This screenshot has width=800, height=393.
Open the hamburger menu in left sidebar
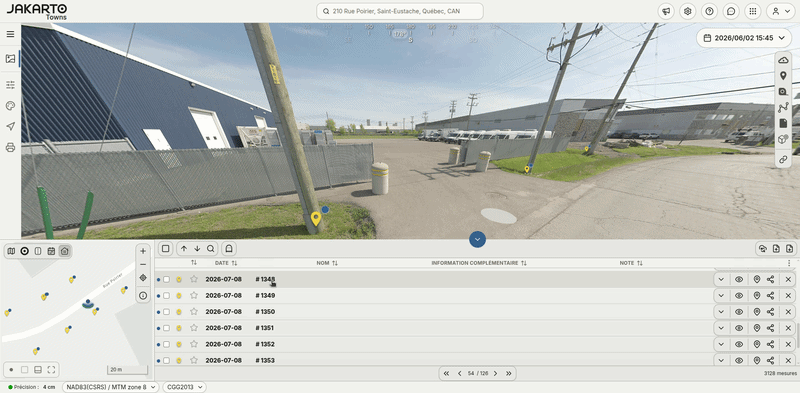click(10, 34)
